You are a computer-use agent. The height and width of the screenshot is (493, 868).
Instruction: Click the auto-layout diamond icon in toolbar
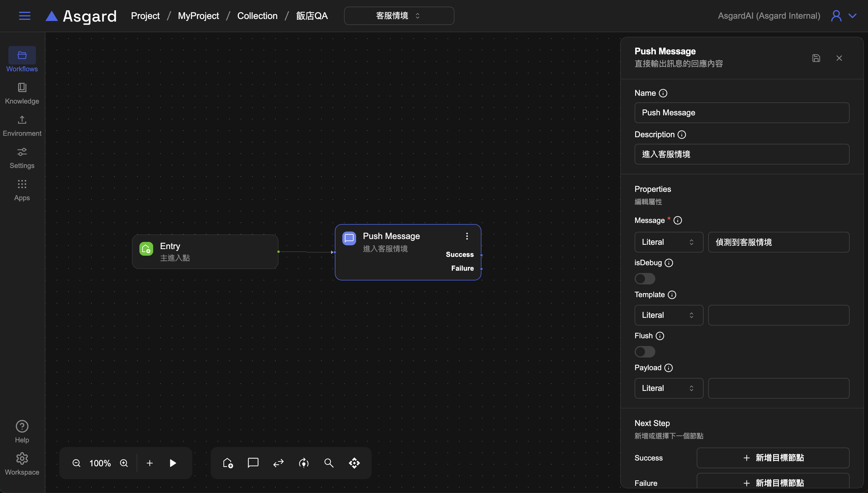pos(354,463)
